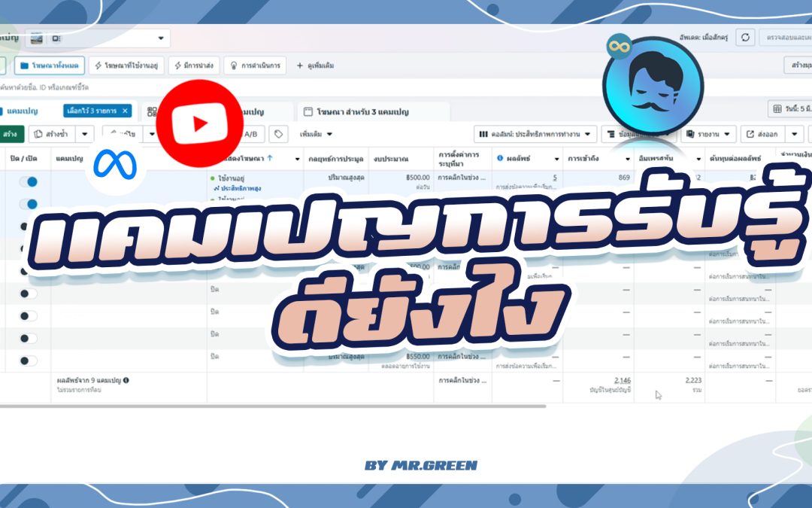Click the blue sort arrow in the delivery column
The height and width of the screenshot is (508, 812).
pos(270,158)
